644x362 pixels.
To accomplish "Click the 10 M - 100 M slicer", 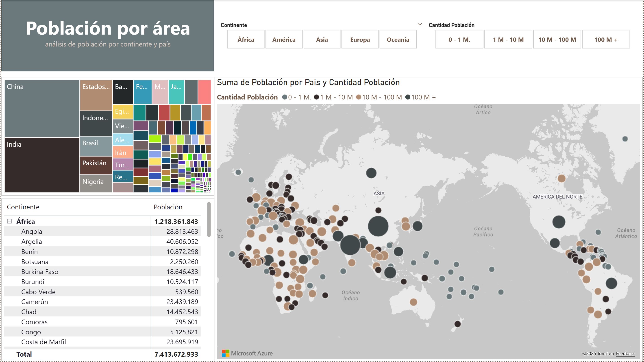I will point(557,40).
